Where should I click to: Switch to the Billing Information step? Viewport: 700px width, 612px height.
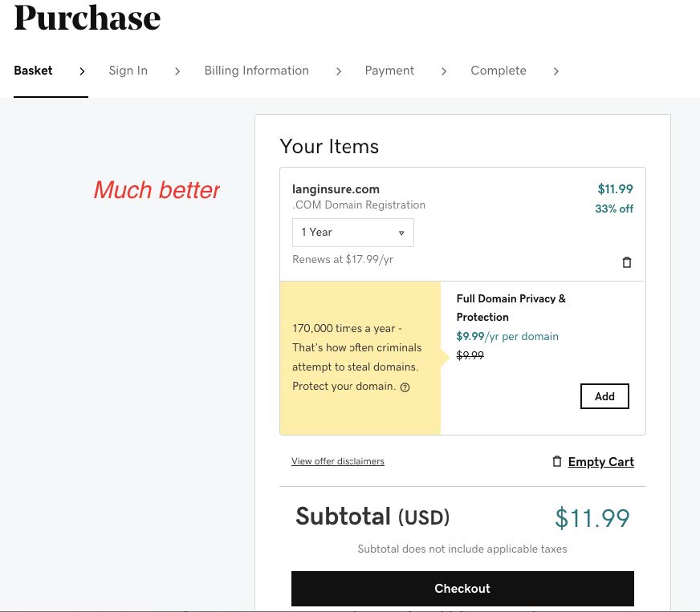[x=257, y=71]
